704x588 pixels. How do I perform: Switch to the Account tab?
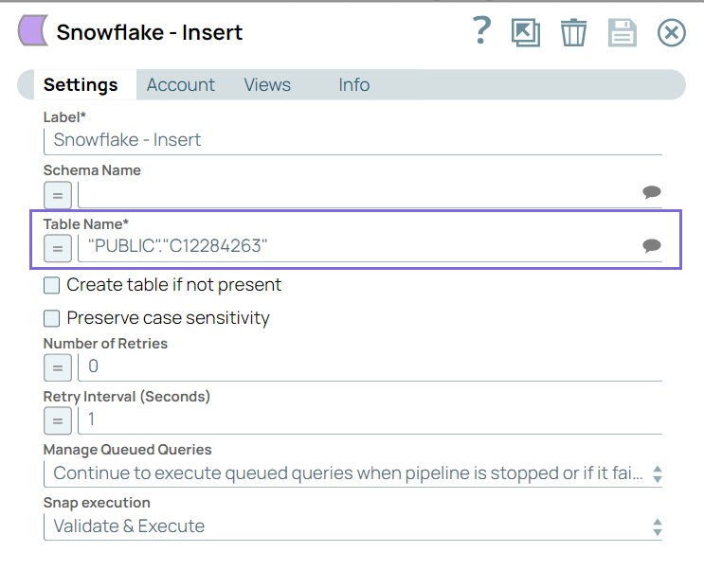pyautogui.click(x=181, y=85)
